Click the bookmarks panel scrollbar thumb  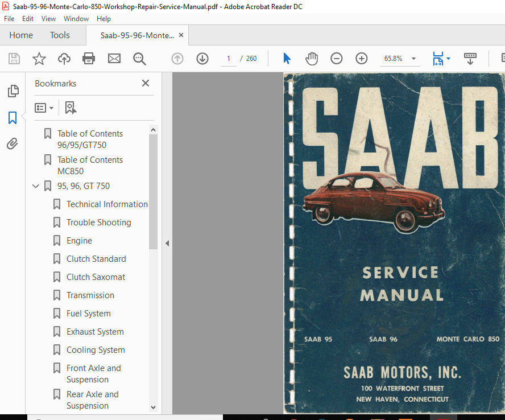click(x=154, y=192)
